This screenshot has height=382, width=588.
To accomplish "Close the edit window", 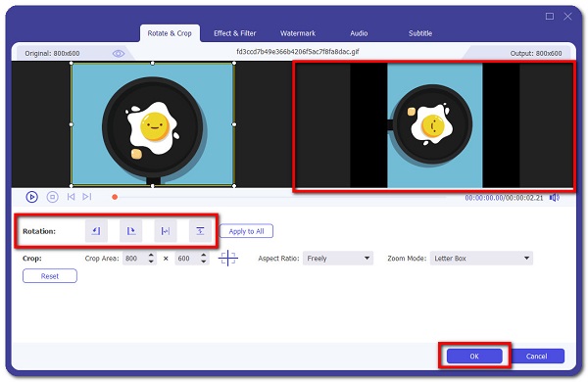I will click(x=567, y=16).
